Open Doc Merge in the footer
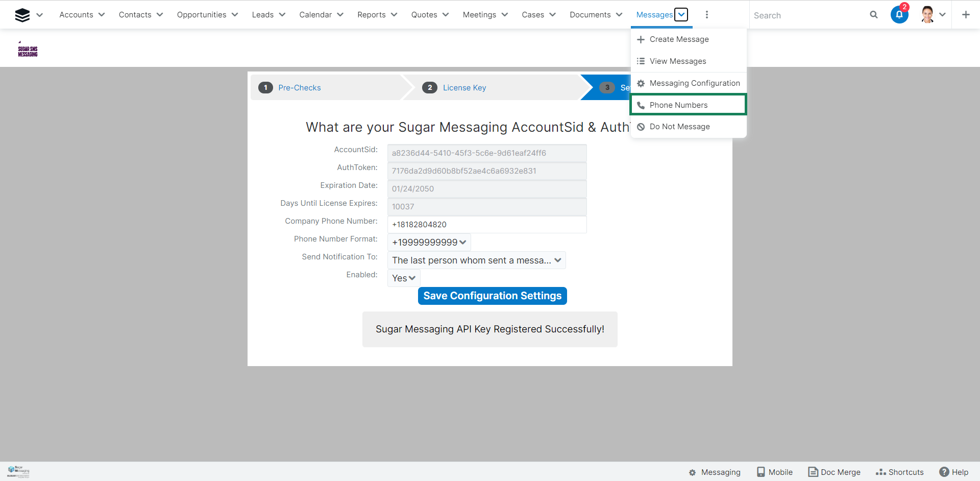 tap(834, 472)
